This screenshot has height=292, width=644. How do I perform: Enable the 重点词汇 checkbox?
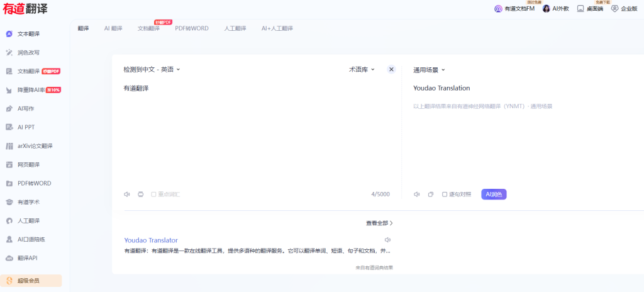[153, 194]
